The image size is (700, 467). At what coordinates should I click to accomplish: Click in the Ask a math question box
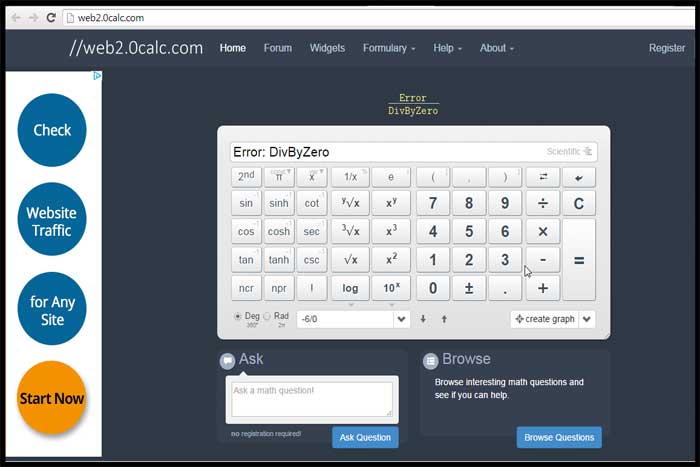pyautogui.click(x=312, y=399)
